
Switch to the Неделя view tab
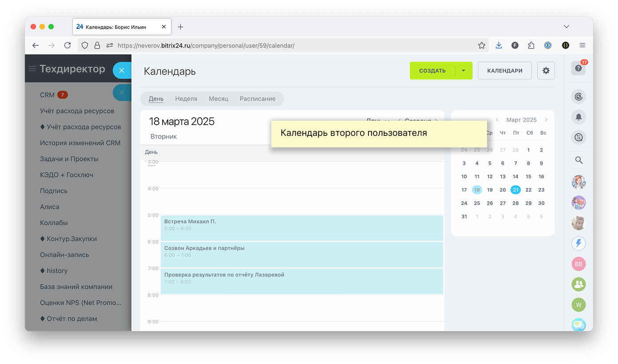click(x=186, y=99)
